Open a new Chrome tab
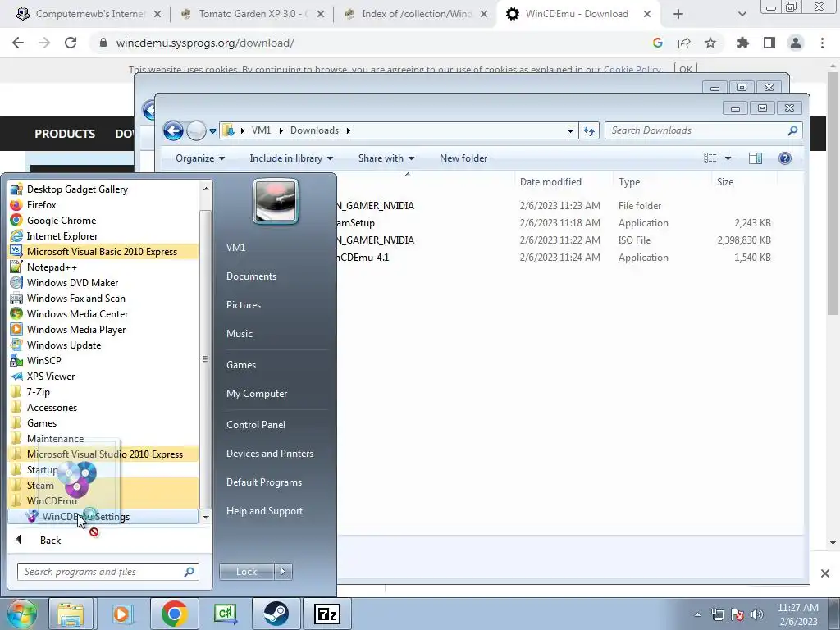This screenshot has width=840, height=630. [x=678, y=14]
